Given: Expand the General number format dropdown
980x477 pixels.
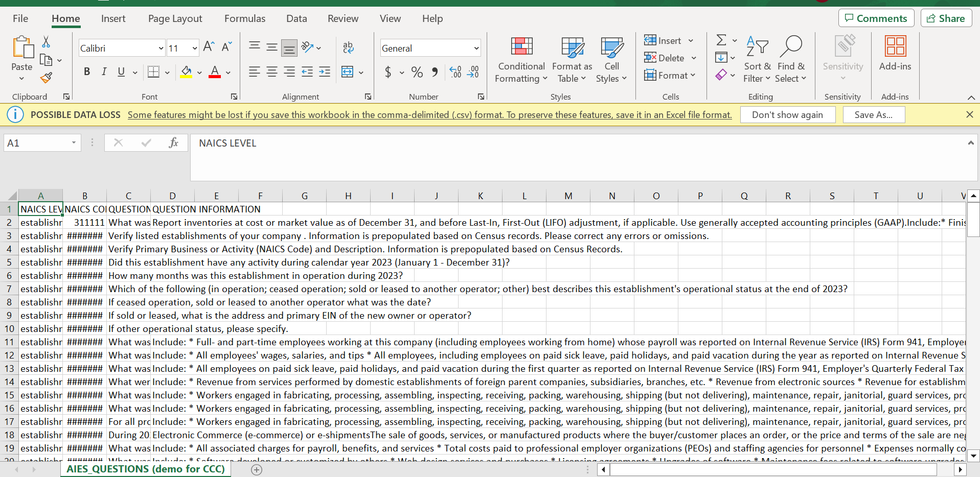Looking at the screenshot, I should [x=476, y=49].
